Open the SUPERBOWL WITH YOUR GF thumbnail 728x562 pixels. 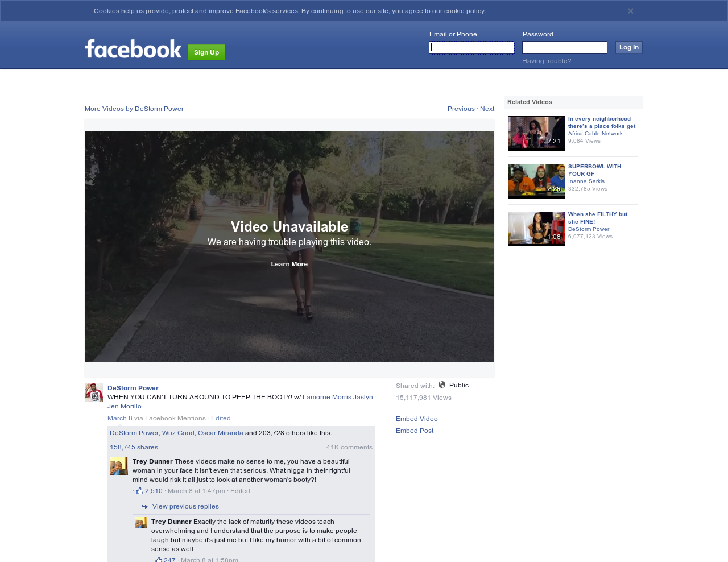pyautogui.click(x=537, y=181)
